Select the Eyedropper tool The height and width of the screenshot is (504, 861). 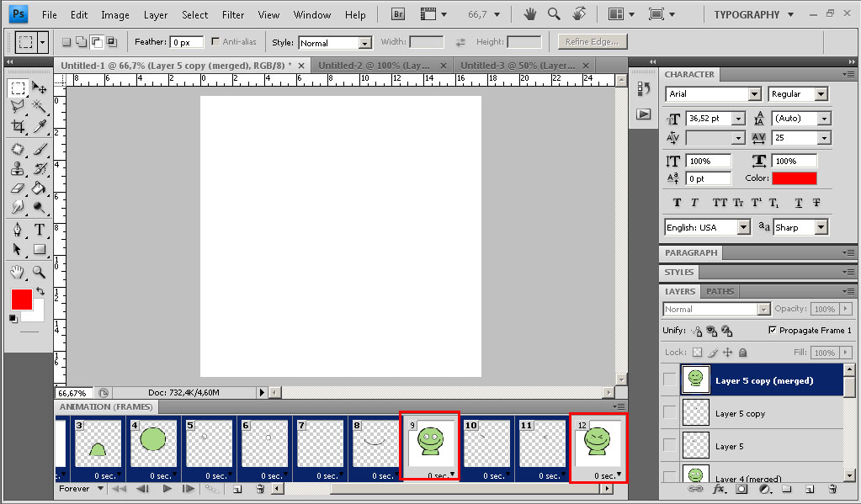pos(39,126)
